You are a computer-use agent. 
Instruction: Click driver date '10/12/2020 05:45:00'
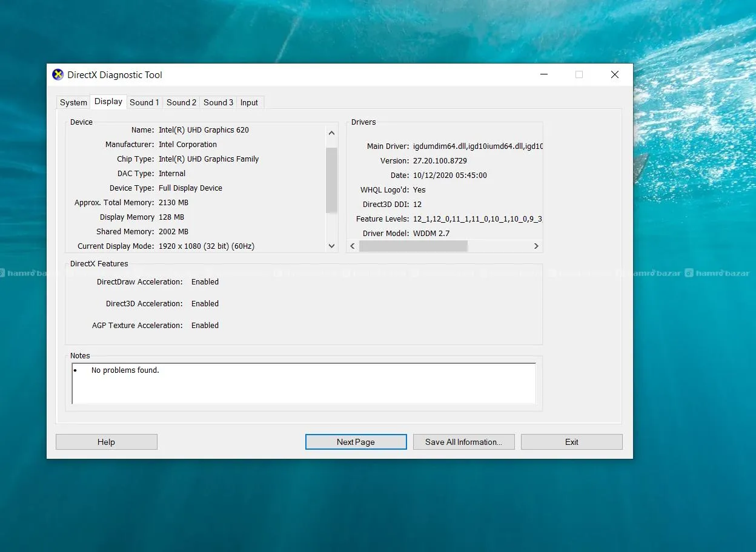[449, 175]
